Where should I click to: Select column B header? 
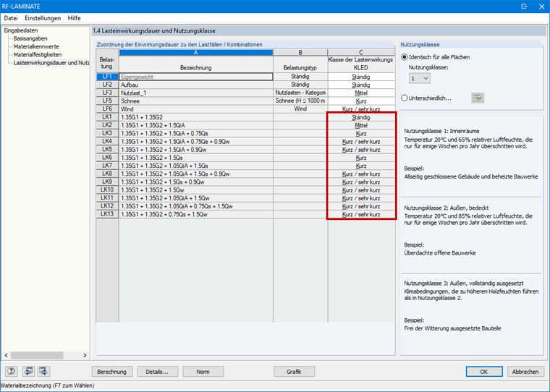[300, 53]
